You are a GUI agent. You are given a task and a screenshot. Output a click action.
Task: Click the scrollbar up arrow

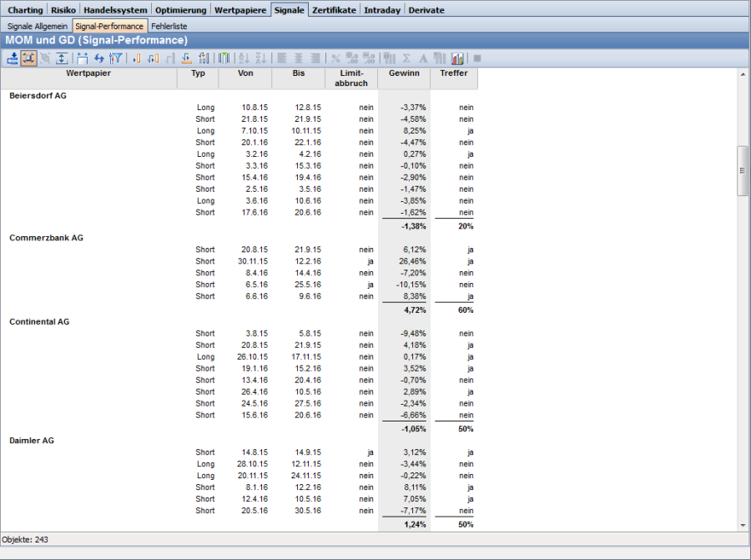pyautogui.click(x=743, y=75)
